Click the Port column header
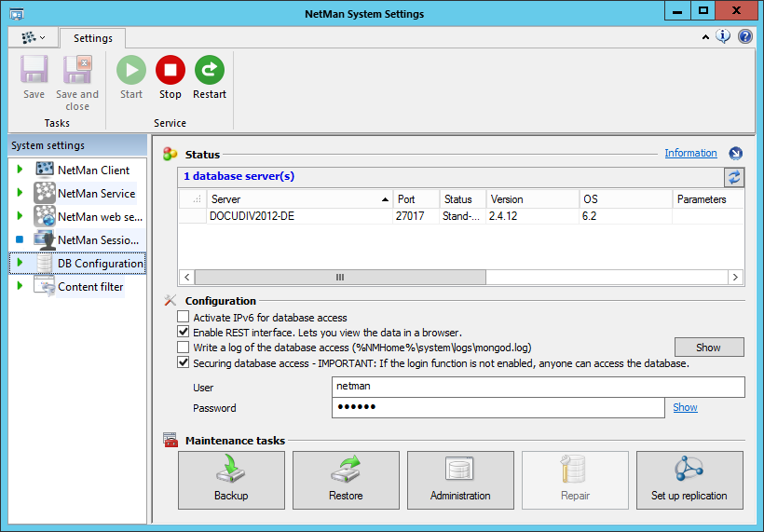The image size is (764, 532). point(416,199)
